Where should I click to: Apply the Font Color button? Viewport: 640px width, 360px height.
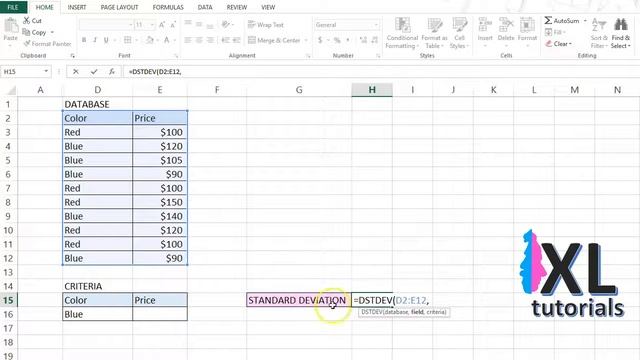(x=167, y=40)
